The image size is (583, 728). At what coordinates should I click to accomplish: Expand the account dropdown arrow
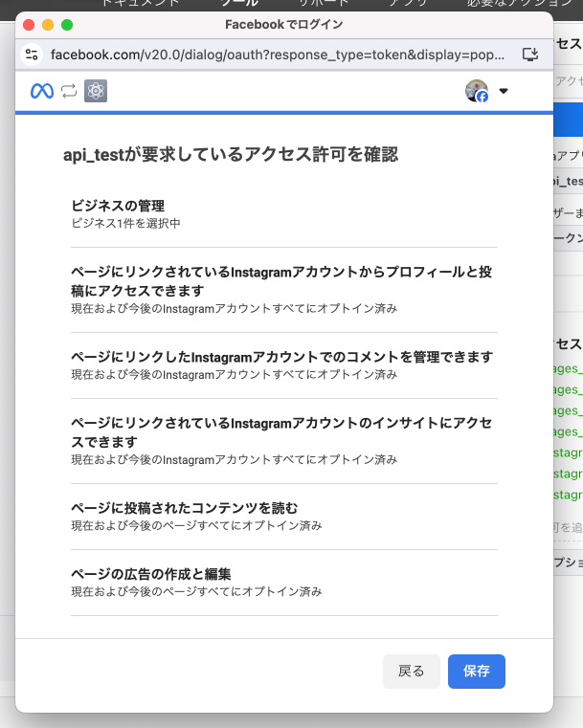click(x=504, y=92)
